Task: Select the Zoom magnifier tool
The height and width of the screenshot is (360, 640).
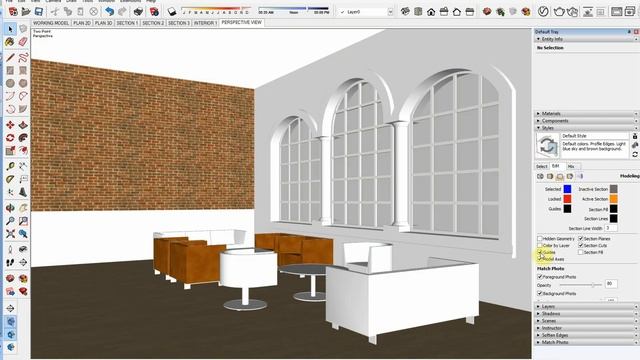Action: pyautogui.click(x=10, y=221)
